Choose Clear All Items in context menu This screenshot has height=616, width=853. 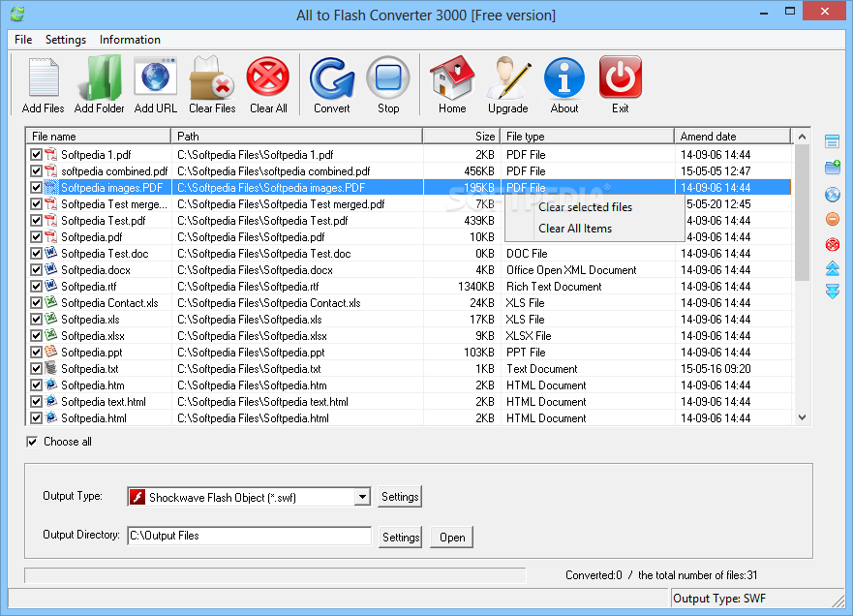pyautogui.click(x=575, y=229)
